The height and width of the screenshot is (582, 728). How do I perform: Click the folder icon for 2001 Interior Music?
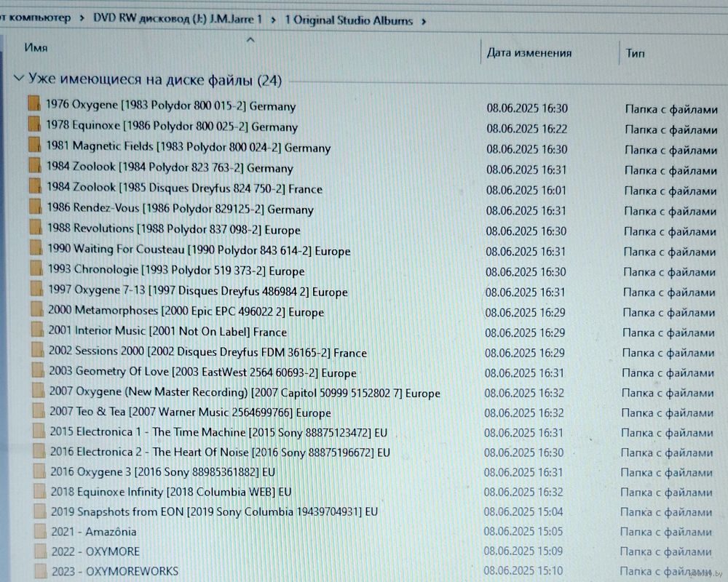point(38,330)
